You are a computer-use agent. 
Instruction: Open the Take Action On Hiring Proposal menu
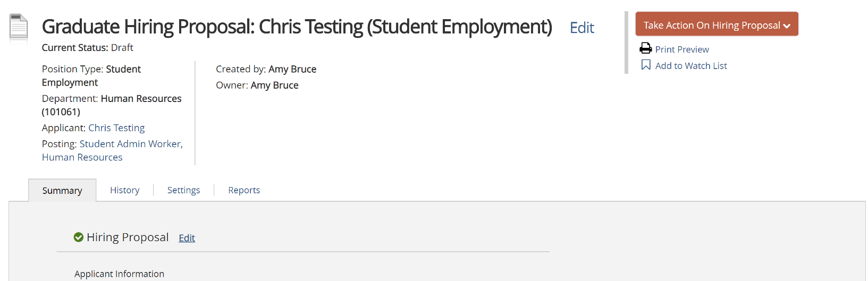point(711,25)
